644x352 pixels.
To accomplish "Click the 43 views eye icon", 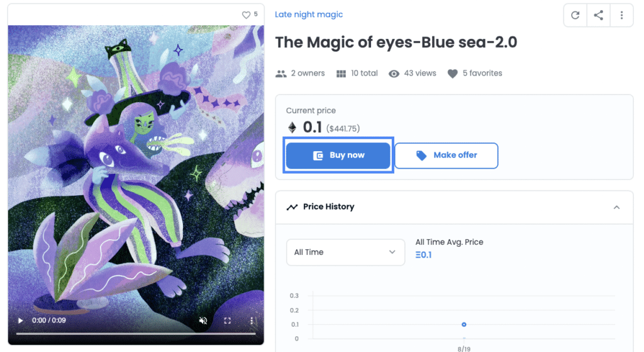I will click(394, 74).
